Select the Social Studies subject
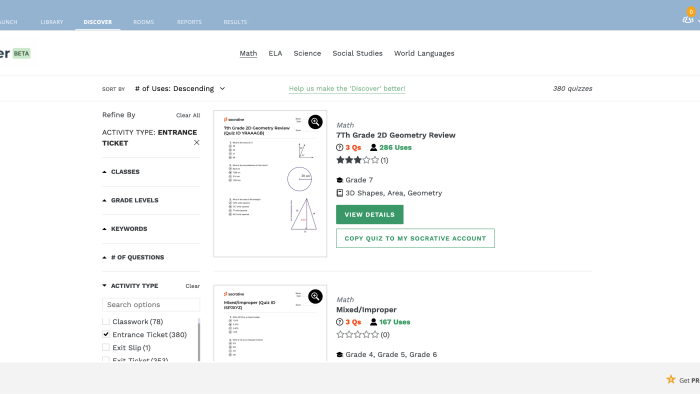 358,53
